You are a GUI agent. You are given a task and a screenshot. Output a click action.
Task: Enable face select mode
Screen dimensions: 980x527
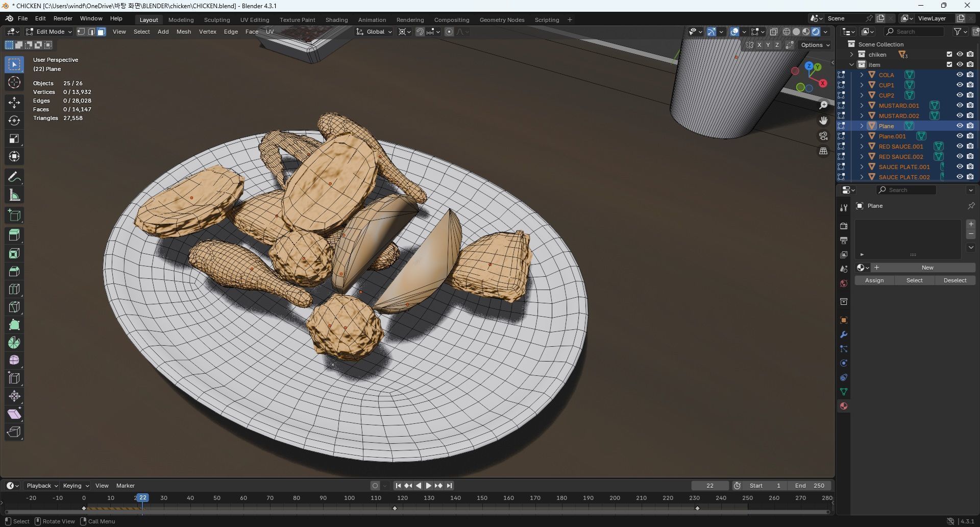coord(101,32)
